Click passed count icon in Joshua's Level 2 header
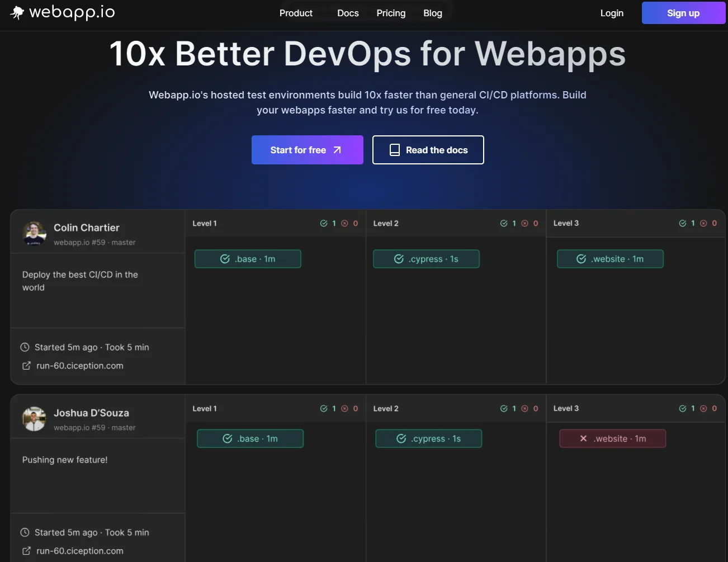728x562 pixels. coord(504,409)
